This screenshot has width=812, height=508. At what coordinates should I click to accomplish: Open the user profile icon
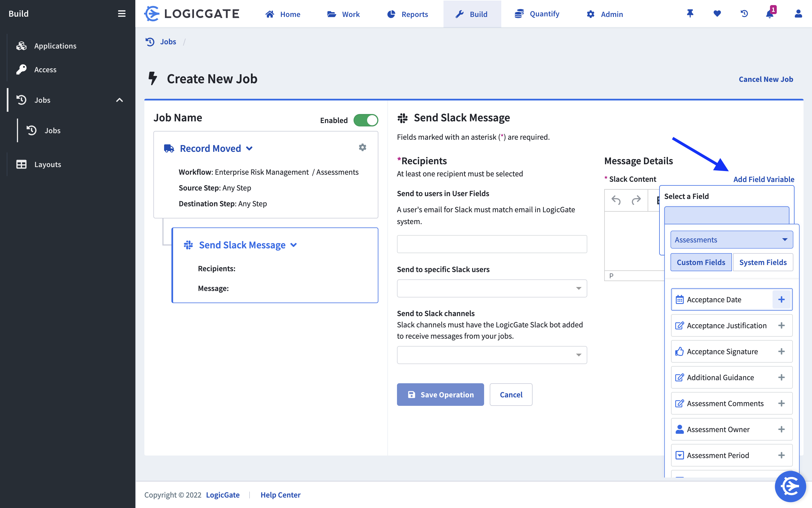click(x=798, y=14)
